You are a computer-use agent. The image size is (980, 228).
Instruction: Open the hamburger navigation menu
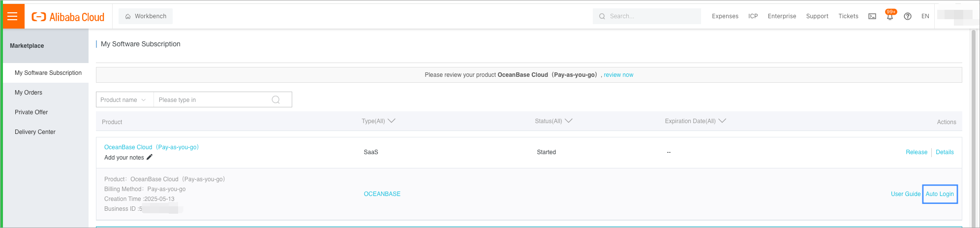coord(13,16)
